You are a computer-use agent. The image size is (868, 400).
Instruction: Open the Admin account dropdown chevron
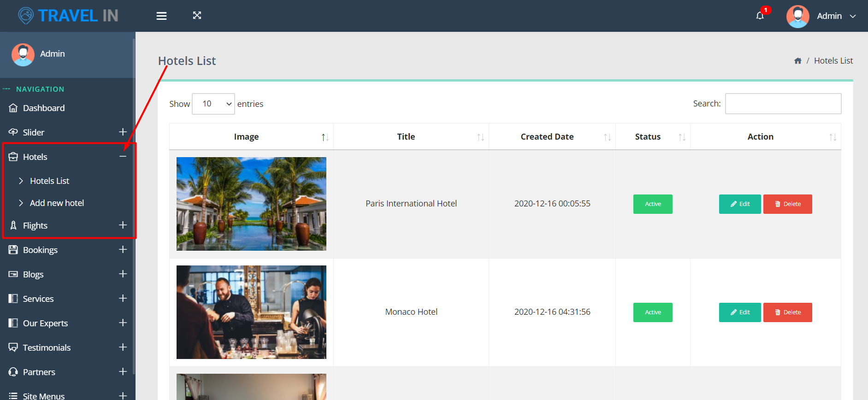click(853, 16)
